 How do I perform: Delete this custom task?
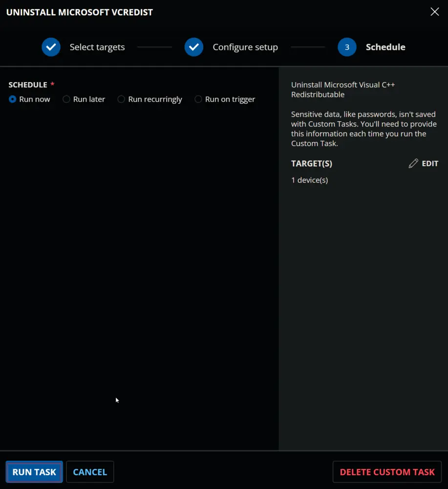tap(387, 472)
